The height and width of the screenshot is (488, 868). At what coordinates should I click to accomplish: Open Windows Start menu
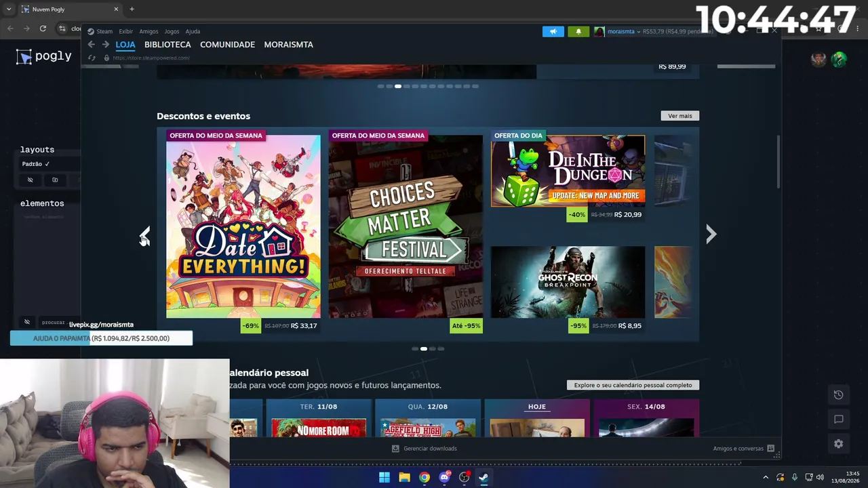[384, 477]
